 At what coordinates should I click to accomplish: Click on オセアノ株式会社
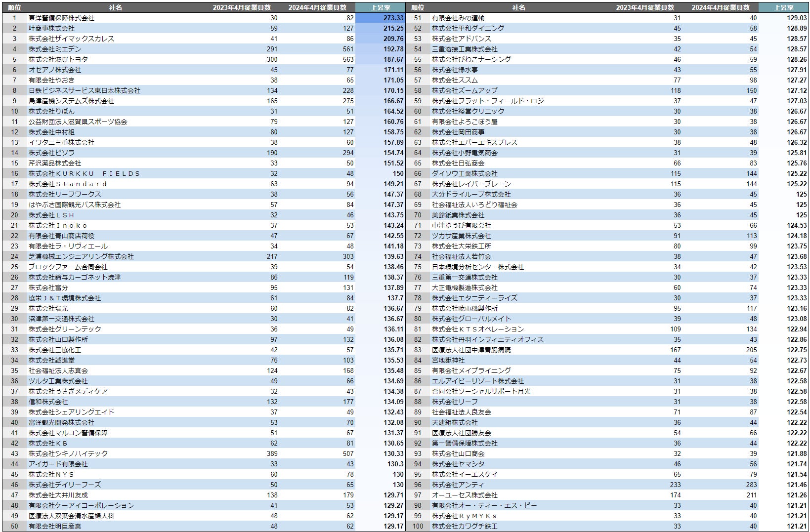point(55,70)
